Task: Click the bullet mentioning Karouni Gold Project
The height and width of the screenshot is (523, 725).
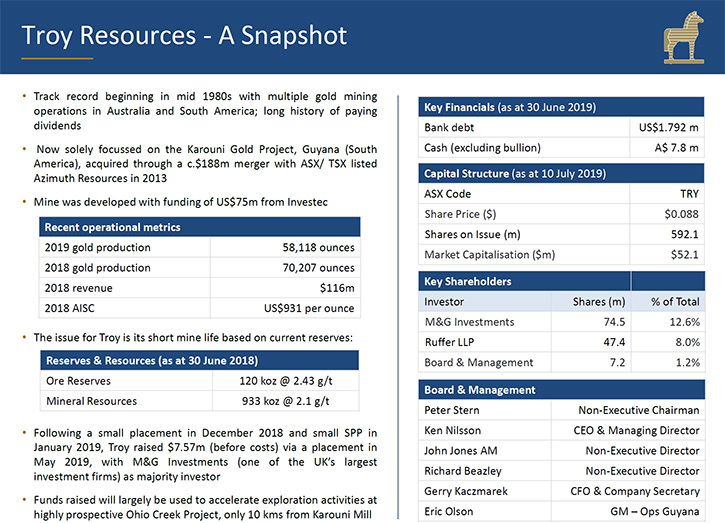Action: tap(205, 164)
